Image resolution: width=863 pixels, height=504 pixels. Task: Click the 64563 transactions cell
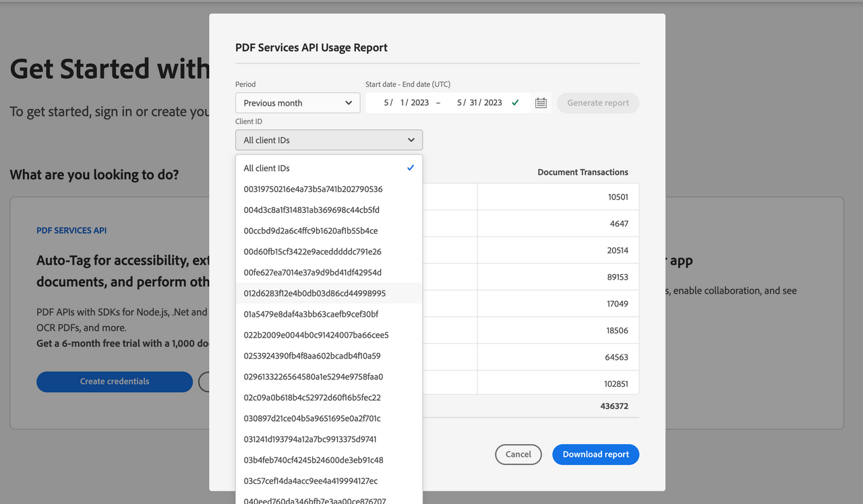(558, 357)
